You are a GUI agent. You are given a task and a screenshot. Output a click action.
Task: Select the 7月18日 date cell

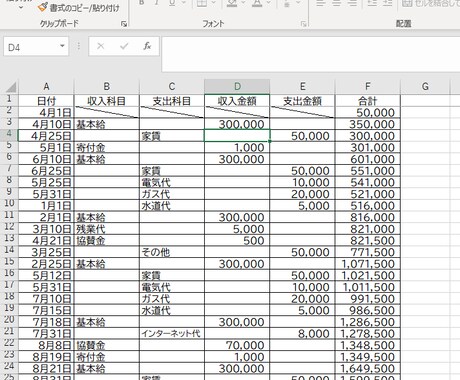coord(46,322)
